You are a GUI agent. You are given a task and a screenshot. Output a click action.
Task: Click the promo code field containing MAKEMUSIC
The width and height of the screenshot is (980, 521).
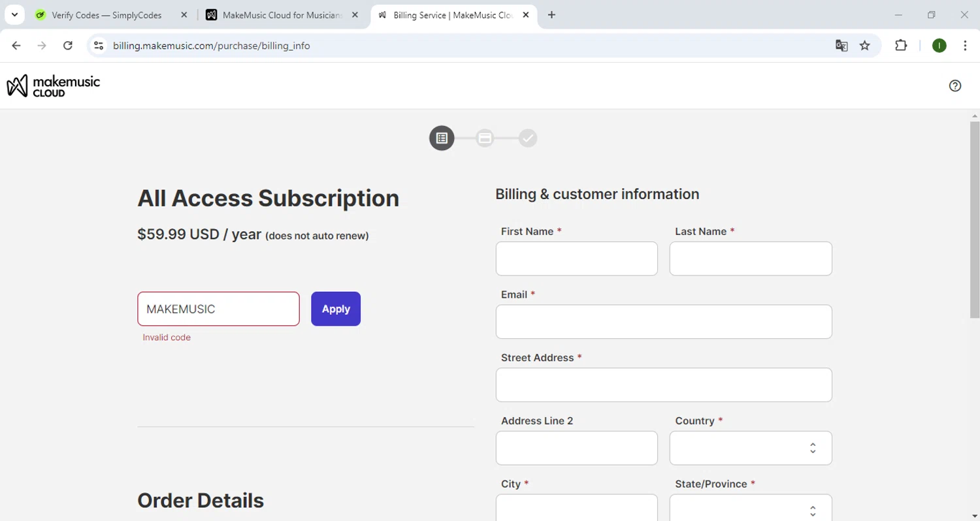[x=218, y=309]
